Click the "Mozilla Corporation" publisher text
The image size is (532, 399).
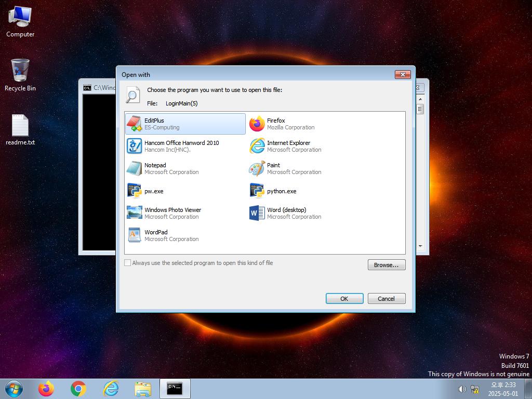[291, 128]
